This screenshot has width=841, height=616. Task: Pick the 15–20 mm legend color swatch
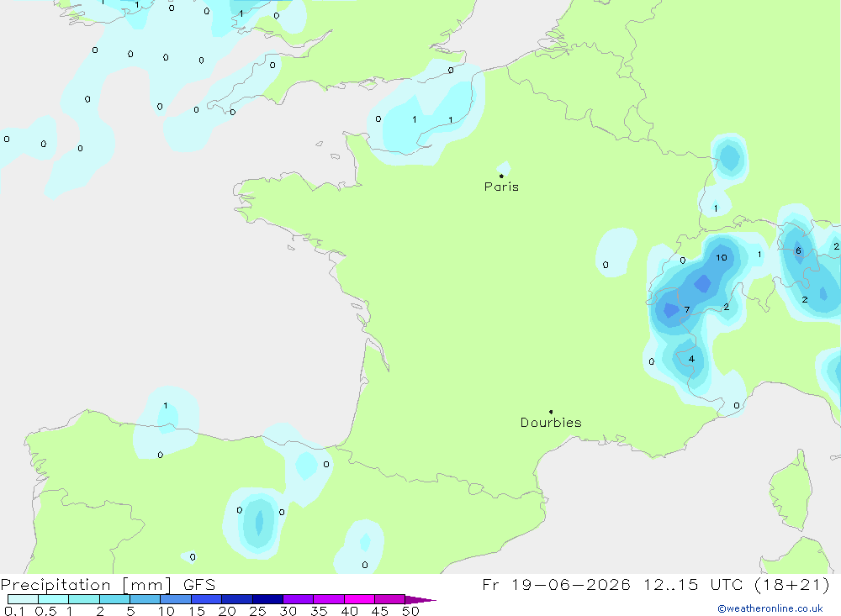point(207,599)
